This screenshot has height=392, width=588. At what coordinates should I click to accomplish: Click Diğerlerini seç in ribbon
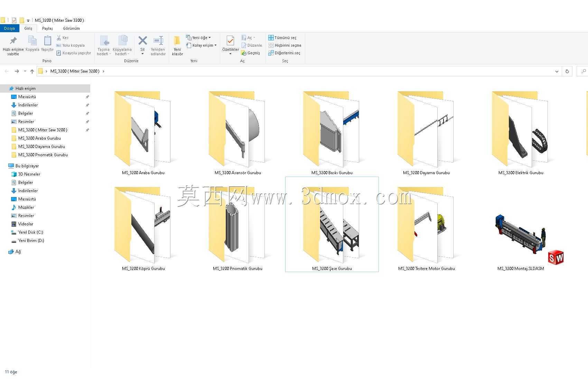tap(284, 53)
